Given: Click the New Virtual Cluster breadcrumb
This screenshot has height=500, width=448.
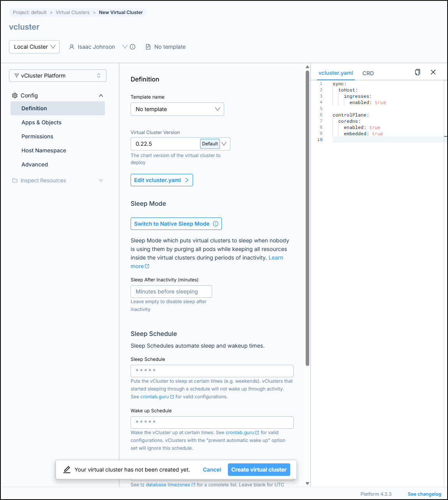Looking at the screenshot, I should [121, 12].
